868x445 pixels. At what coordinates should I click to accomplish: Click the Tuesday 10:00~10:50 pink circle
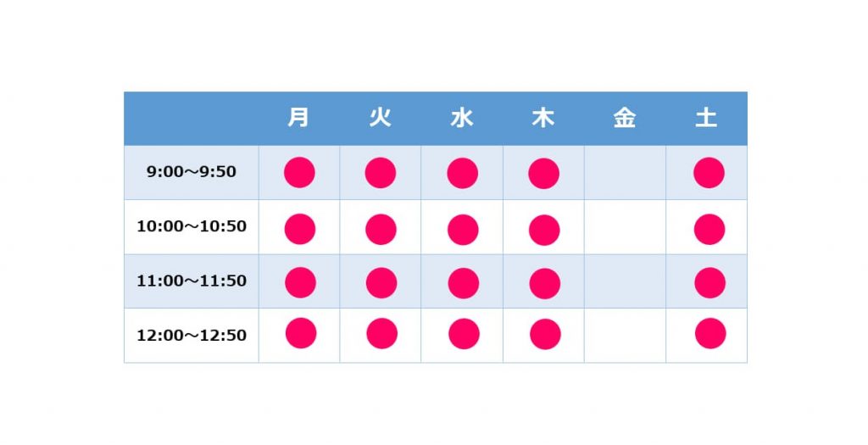381,229
